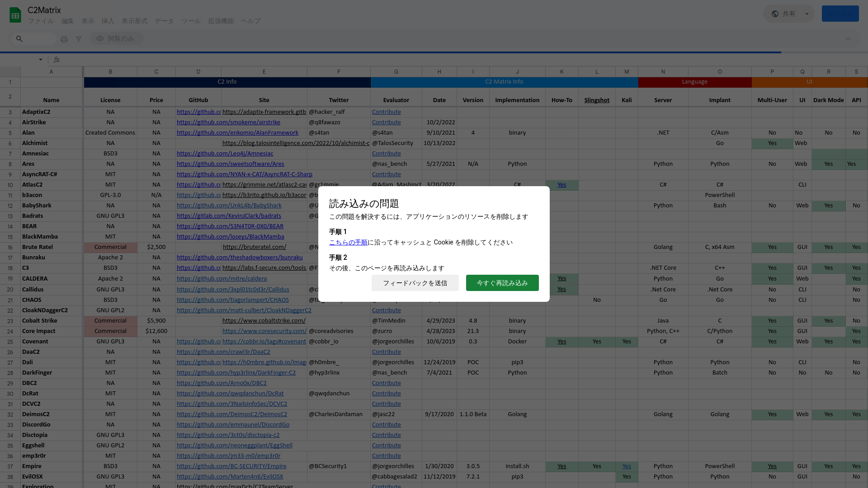Click the @CharlesDardaman Twitter cell
The height and width of the screenshot is (488, 868).
pyautogui.click(x=339, y=414)
